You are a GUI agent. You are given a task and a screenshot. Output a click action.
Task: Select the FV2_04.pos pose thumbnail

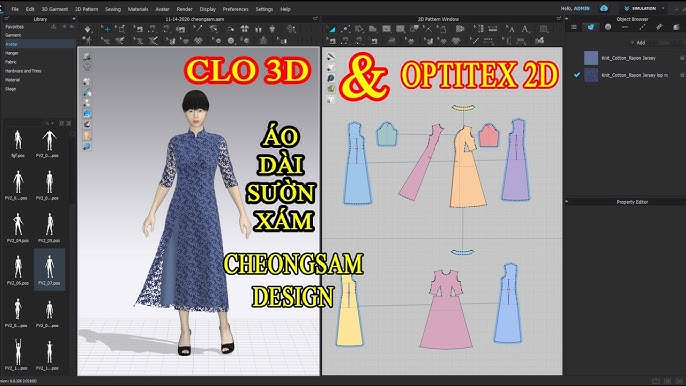(x=18, y=228)
